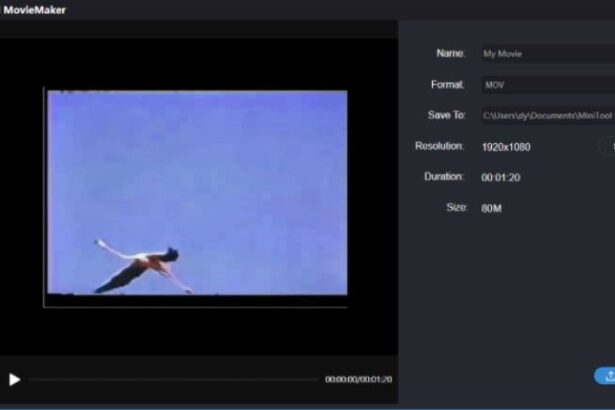Click the playback progress bar
Viewport: 615px width, 410px height.
point(170,380)
